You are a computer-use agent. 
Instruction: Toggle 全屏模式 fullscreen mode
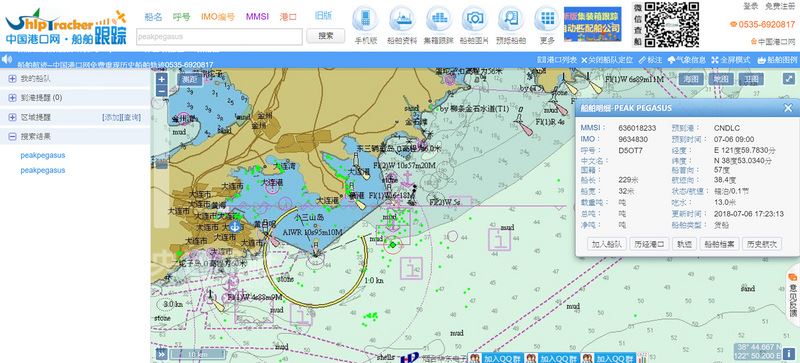click(731, 60)
